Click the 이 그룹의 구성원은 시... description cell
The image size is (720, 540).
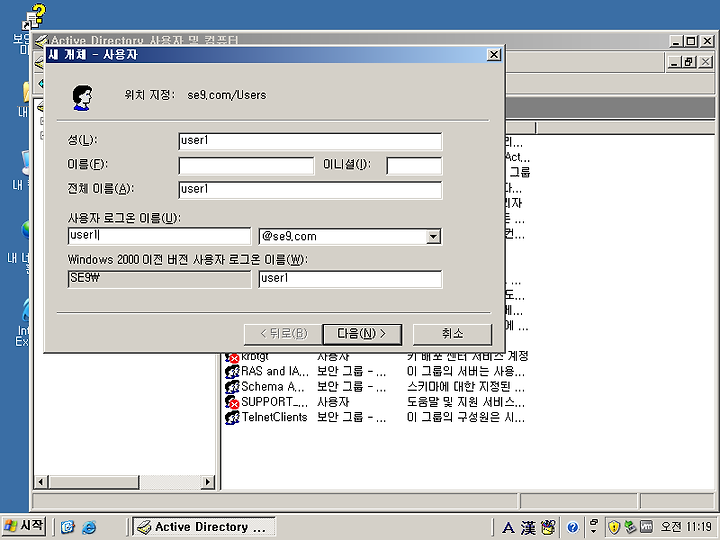466,417
